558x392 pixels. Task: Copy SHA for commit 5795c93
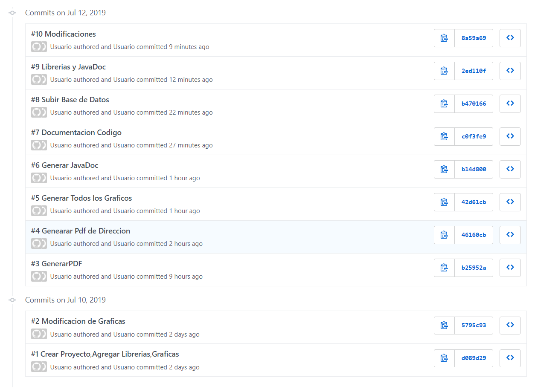click(444, 325)
